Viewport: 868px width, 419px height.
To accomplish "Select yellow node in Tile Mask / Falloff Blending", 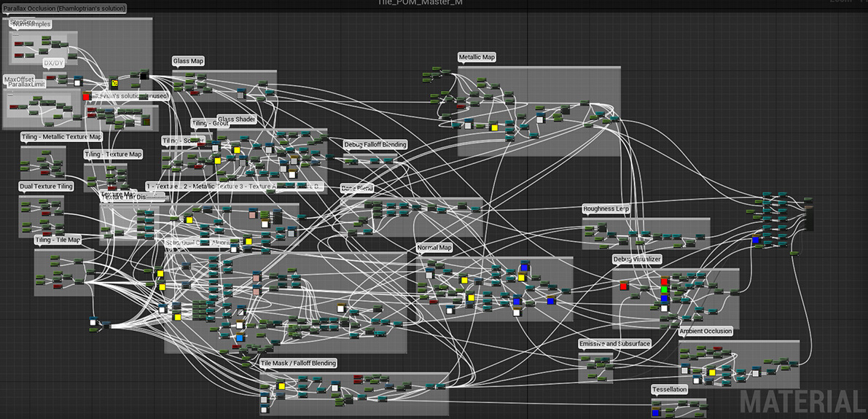I will click(281, 385).
